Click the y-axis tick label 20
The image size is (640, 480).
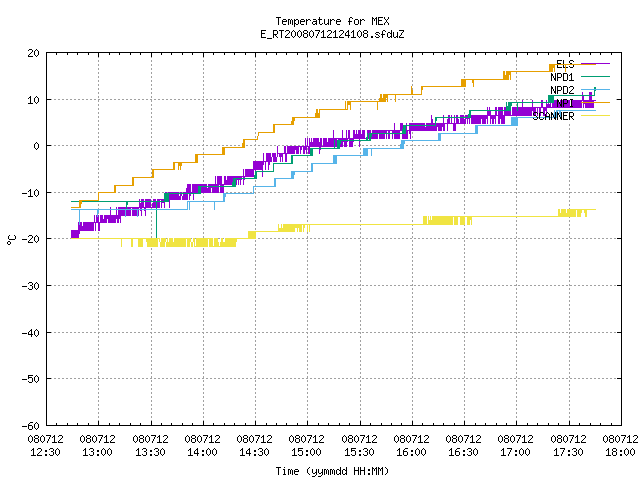pos(34,53)
